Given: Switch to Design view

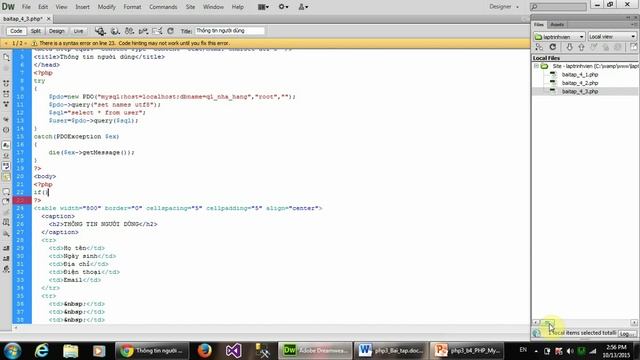Looking at the screenshot, I should coord(57,31).
